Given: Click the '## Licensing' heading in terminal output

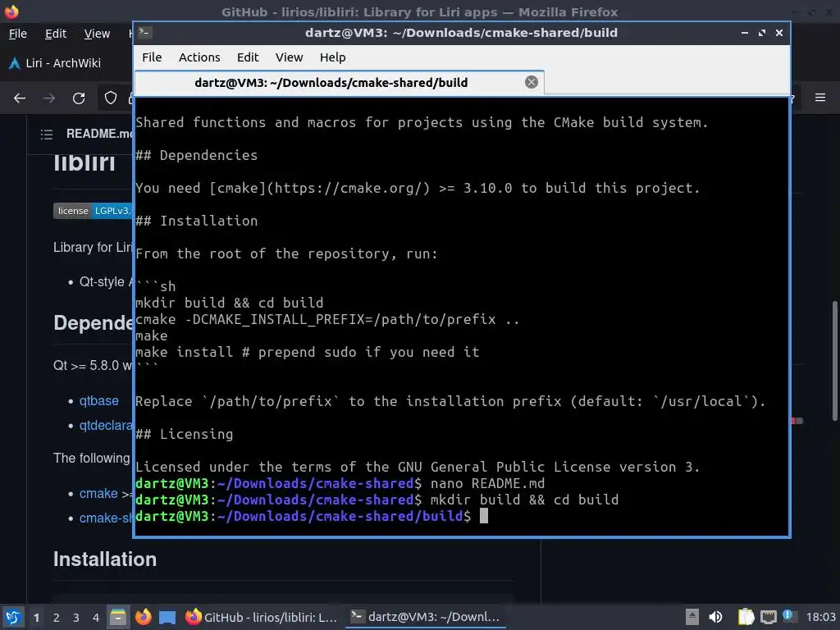Looking at the screenshot, I should click(185, 434).
